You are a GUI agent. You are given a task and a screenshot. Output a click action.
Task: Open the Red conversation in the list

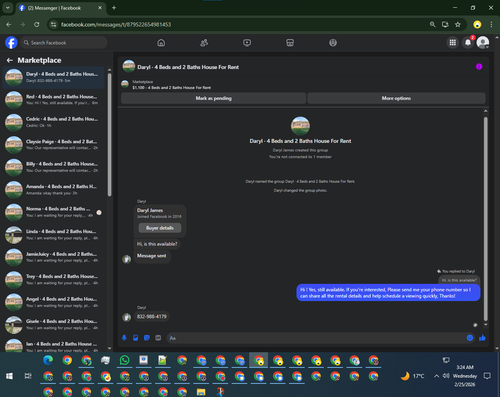[x=54, y=100]
